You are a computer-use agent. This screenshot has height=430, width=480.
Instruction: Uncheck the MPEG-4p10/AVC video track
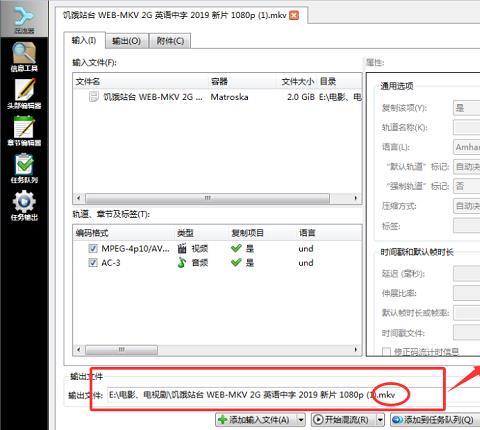(93, 249)
